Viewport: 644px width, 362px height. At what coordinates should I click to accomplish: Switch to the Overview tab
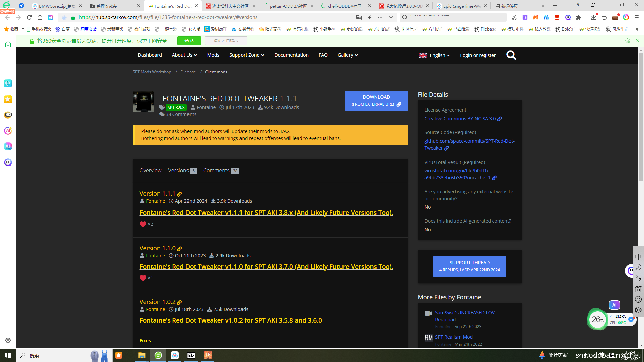coord(150,170)
